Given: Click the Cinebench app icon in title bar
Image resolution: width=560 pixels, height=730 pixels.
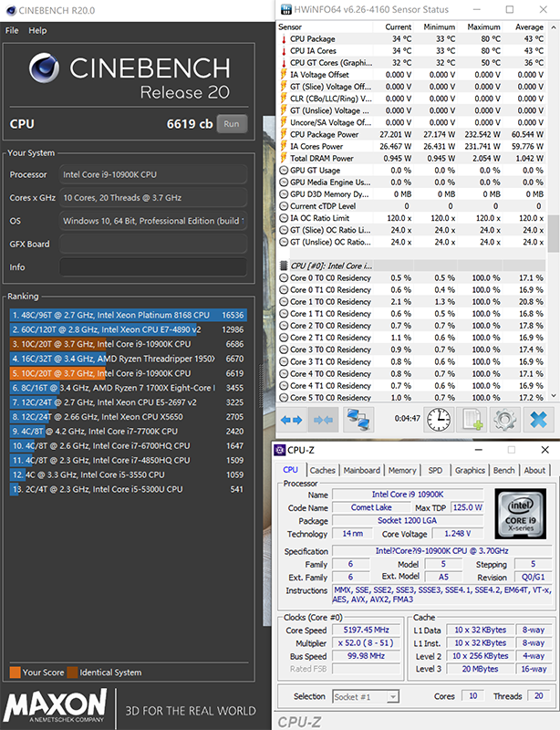Looking at the screenshot, I should [x=11, y=10].
